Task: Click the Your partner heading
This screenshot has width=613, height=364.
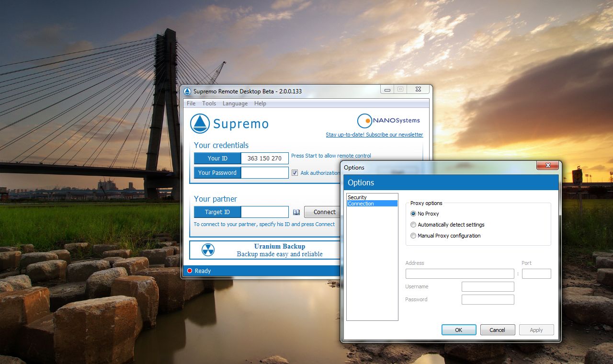Action: [216, 199]
